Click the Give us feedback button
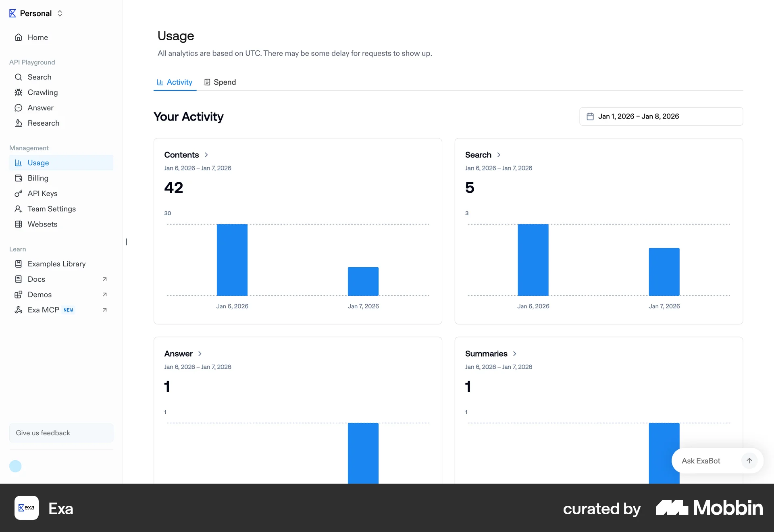The image size is (774, 532). tap(61, 433)
